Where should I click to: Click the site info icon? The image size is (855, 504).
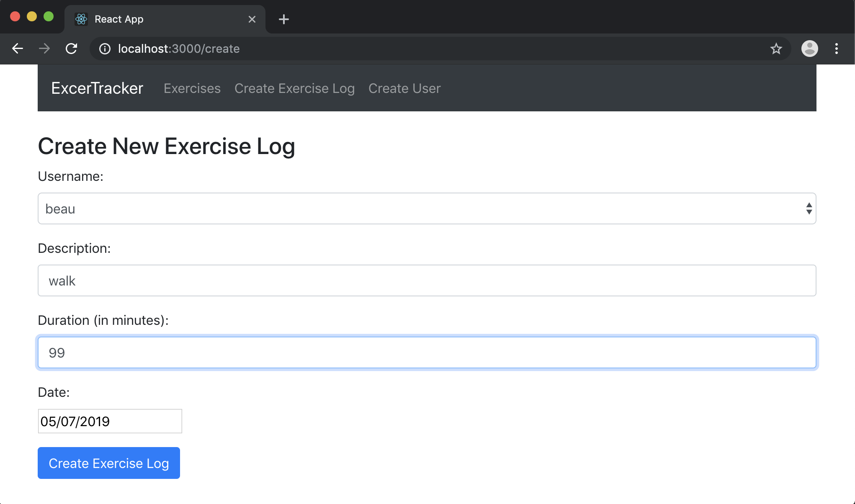(105, 49)
